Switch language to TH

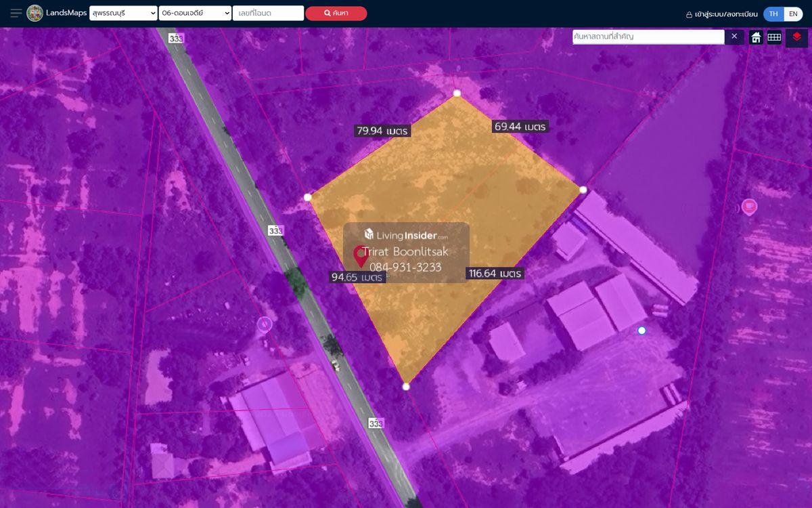coord(773,14)
